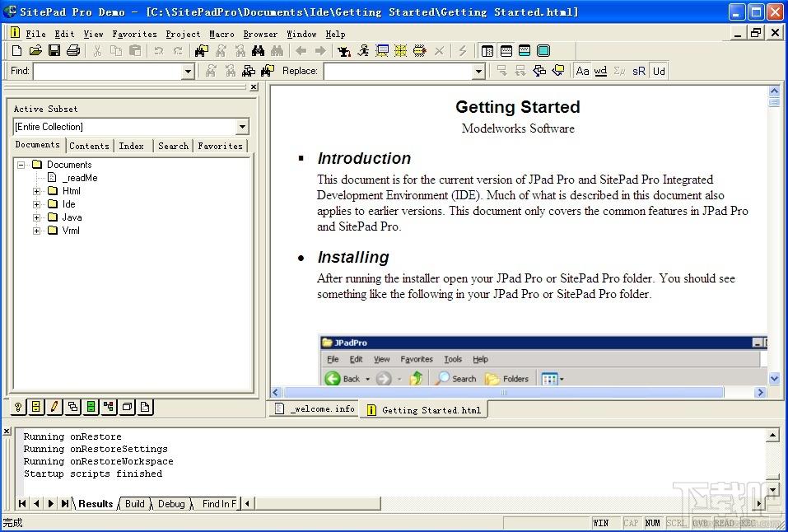The image size is (788, 532).
Task: Click the yellow spider web toolbar icon
Action: [400, 50]
